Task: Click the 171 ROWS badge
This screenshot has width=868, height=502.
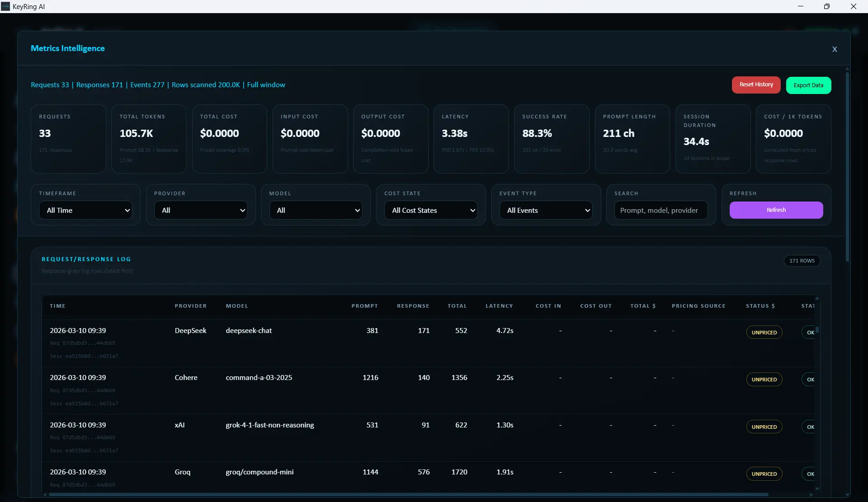Action: 802,261
